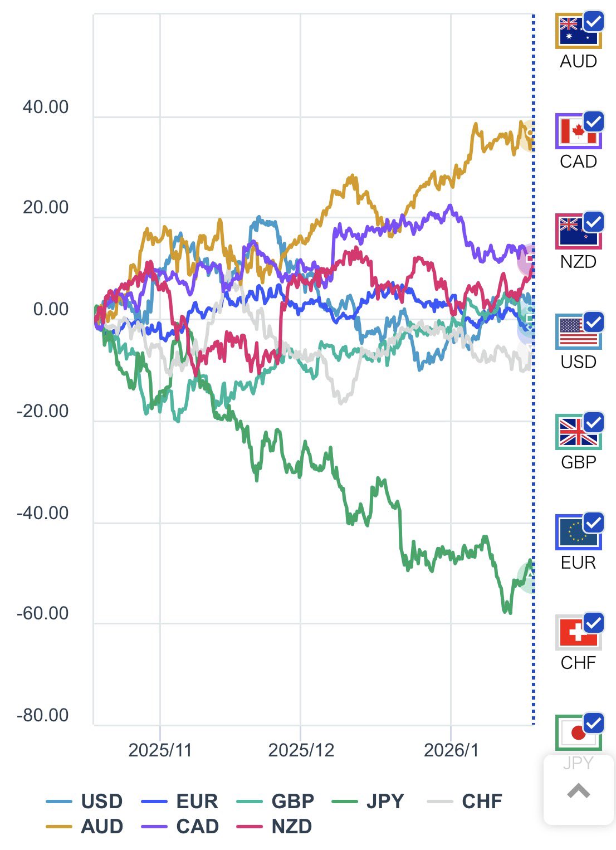Click the JPY endpoint marker on chart
The height and width of the screenshot is (850, 616).
530,577
